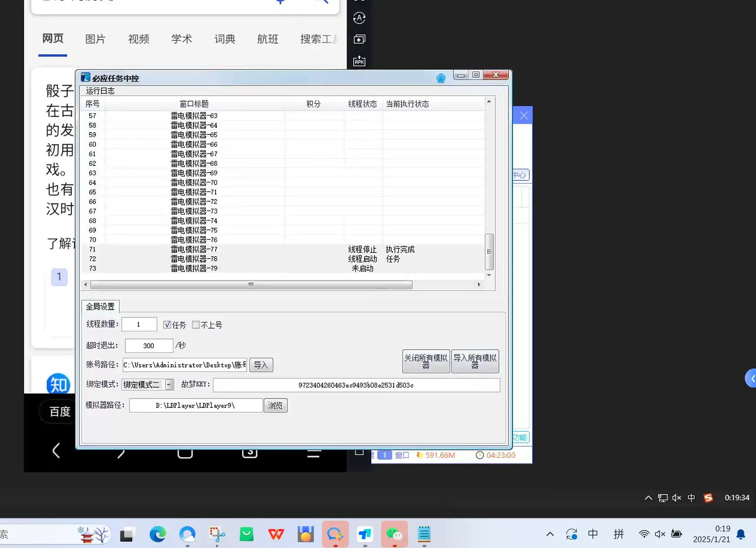This screenshot has height=548, width=756.
Task: Click inside the 故梦KEY input field
Action: (356, 385)
